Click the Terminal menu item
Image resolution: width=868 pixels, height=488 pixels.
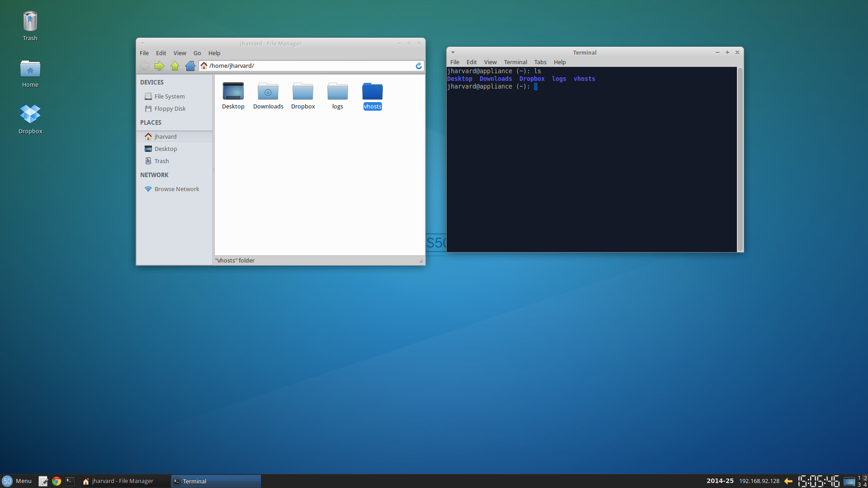pos(514,62)
